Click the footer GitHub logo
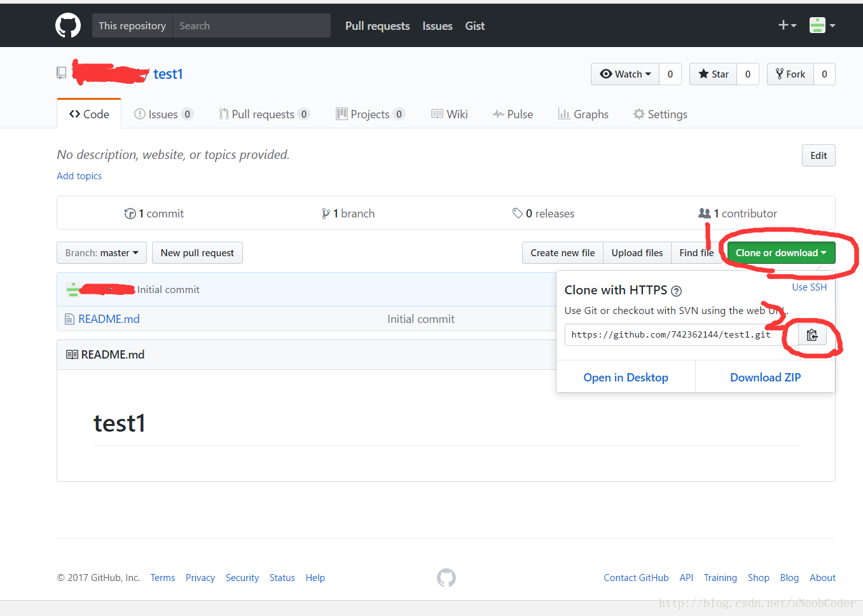The height and width of the screenshot is (616, 863). pos(446,577)
